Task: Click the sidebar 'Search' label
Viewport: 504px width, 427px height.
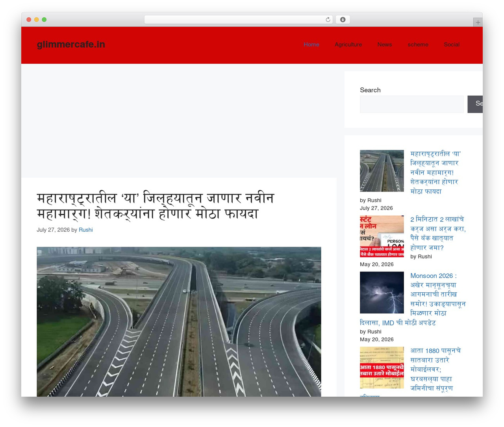Action: 370,90
